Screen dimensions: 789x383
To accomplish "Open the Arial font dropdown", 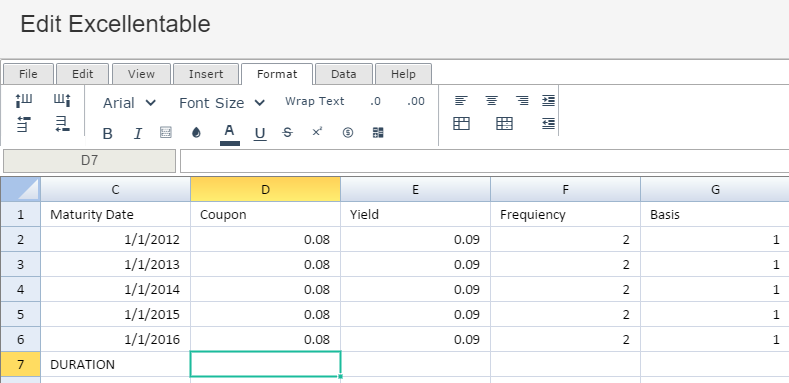I will [129, 103].
